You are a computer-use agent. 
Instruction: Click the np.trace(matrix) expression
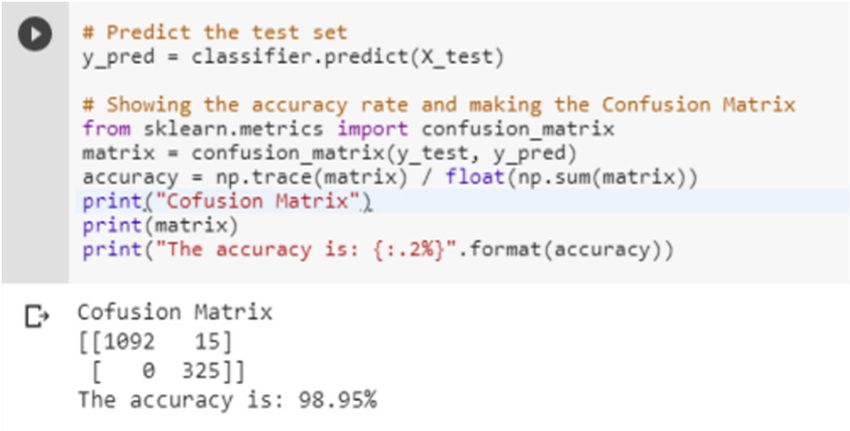click(299, 178)
